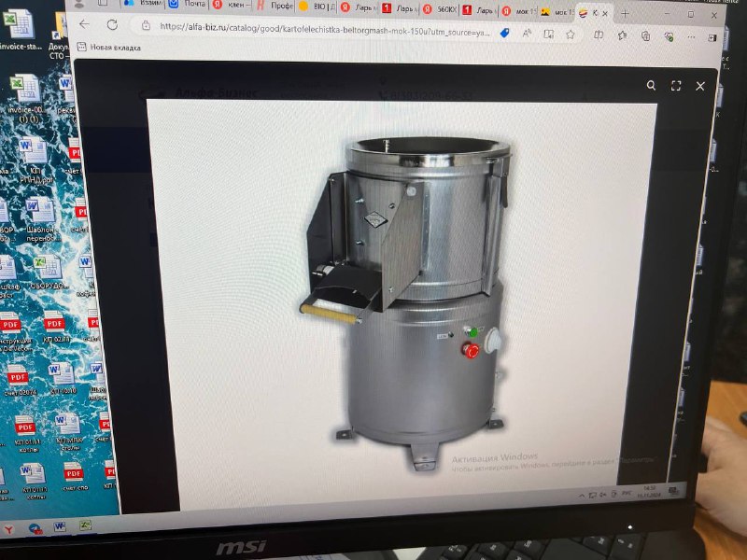Toggle fullscreen in the image viewer
747x560 pixels.
[x=675, y=86]
